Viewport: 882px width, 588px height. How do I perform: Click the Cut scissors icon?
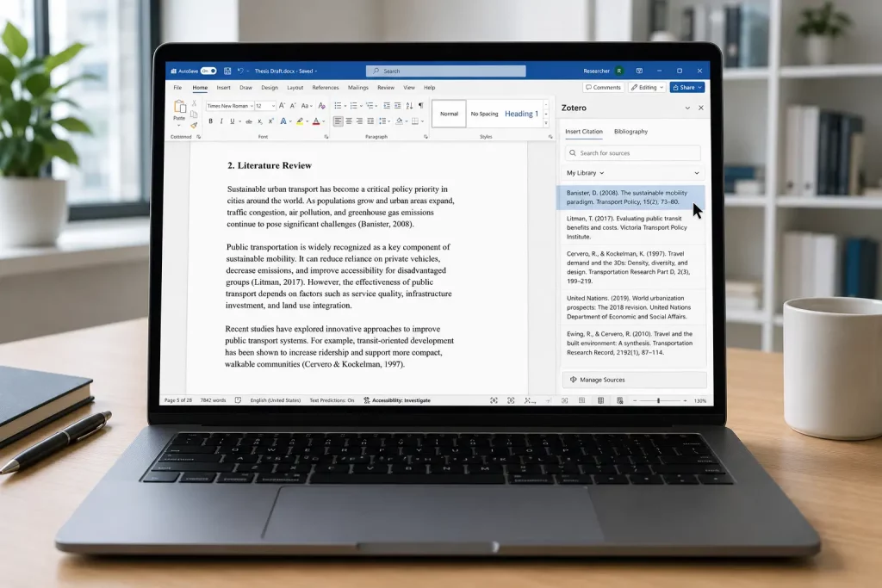point(194,103)
